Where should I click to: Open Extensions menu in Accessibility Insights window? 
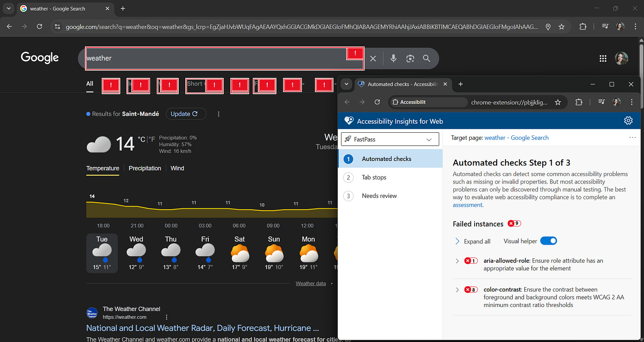point(579,102)
